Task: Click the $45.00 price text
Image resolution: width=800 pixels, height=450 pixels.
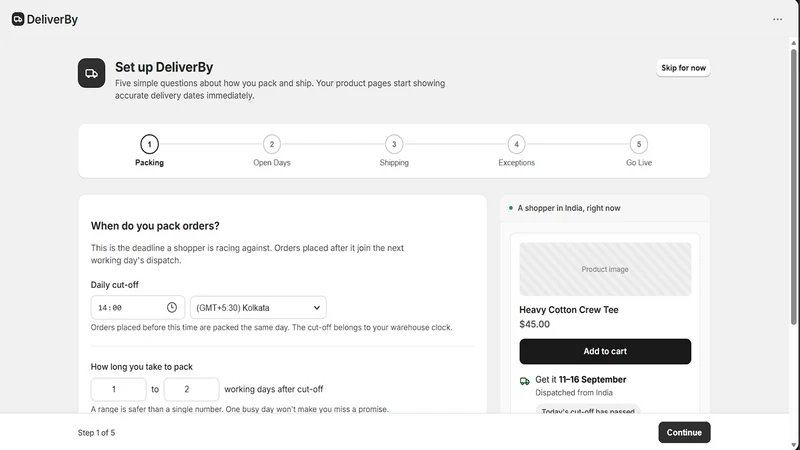Action: click(x=534, y=324)
